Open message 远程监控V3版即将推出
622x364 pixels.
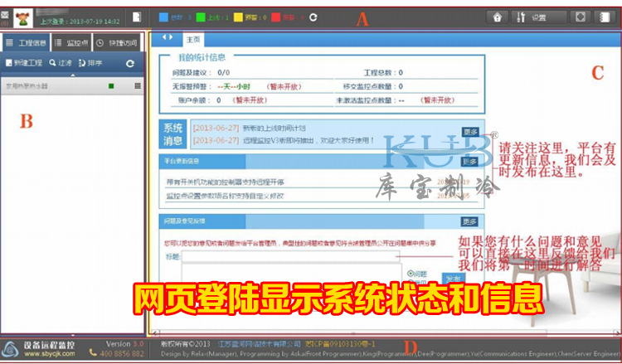(309, 140)
